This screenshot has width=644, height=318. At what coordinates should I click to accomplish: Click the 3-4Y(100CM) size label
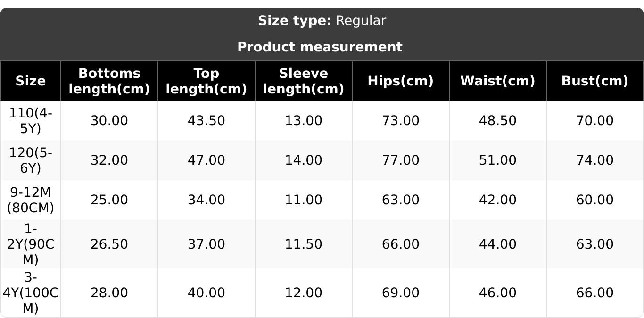pos(31,293)
